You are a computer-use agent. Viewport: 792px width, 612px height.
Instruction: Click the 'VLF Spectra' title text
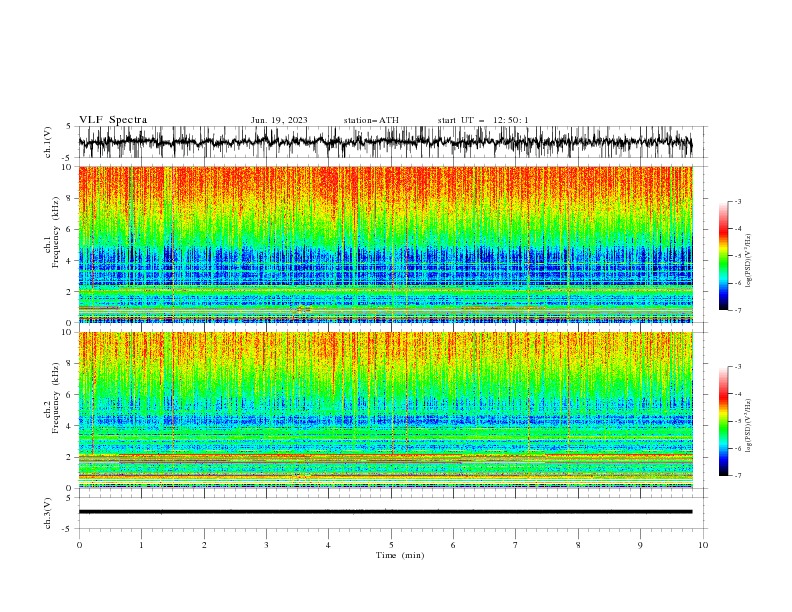[x=113, y=120]
